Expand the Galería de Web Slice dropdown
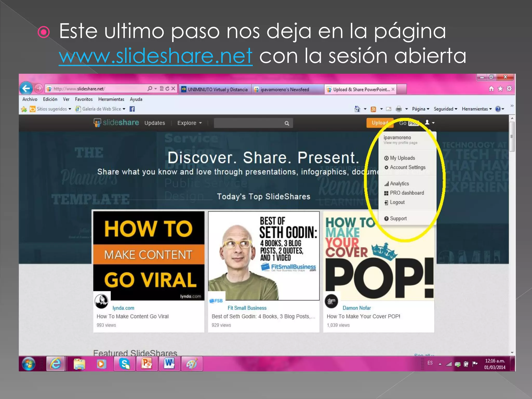The width and height of the screenshot is (532, 399). click(124, 109)
